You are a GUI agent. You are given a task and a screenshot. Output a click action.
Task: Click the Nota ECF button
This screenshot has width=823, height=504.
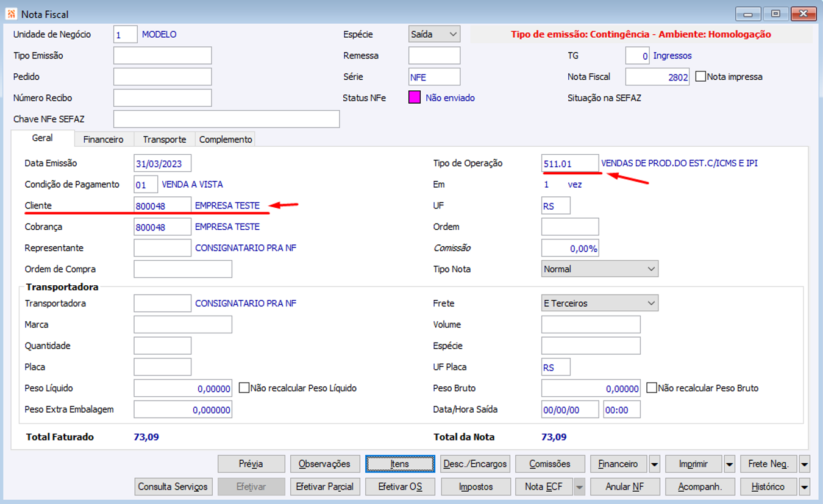click(544, 487)
